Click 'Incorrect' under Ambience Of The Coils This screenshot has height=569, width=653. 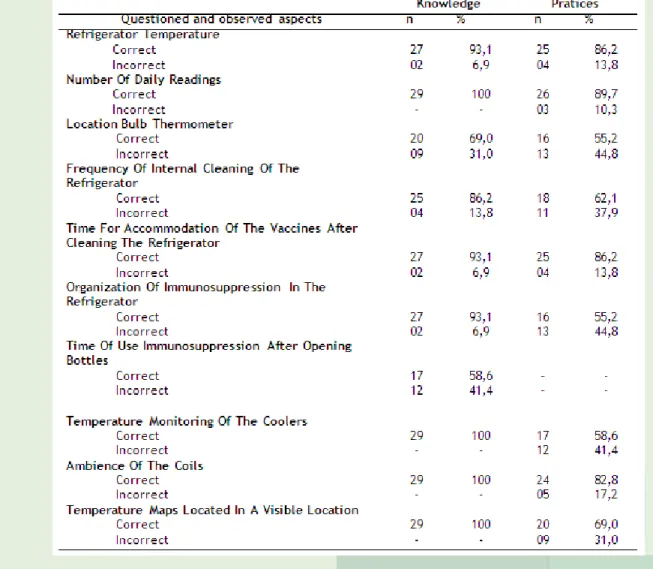(x=142, y=495)
